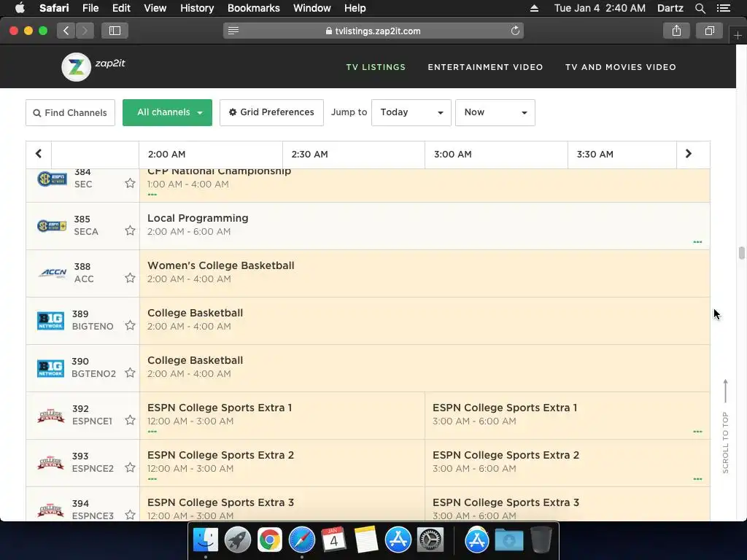Open a new tab with plus button
This screenshot has width=747, height=560.
click(x=738, y=35)
